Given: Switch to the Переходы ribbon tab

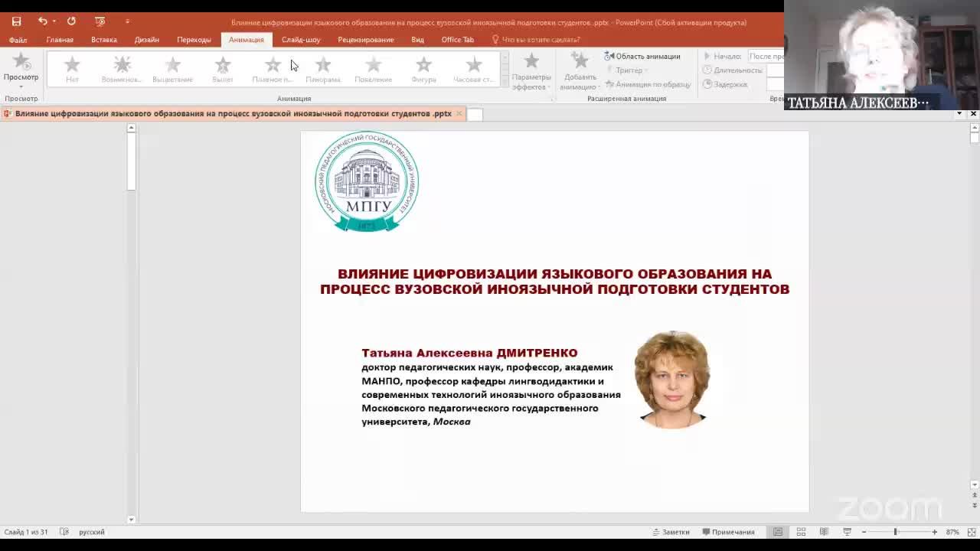Looking at the screenshot, I should pyautogui.click(x=194, y=40).
